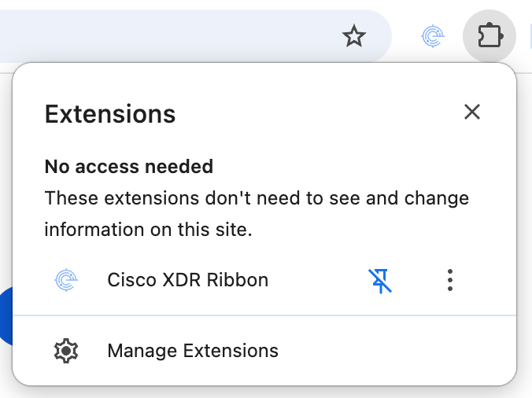Open the Manage Extensions text entry
Viewport: 532px width, 398px height.
(193, 351)
